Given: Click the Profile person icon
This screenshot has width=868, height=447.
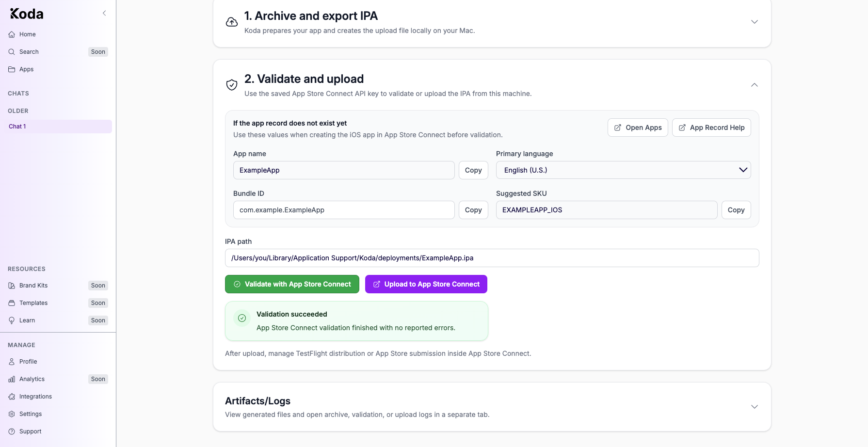Looking at the screenshot, I should pos(12,362).
